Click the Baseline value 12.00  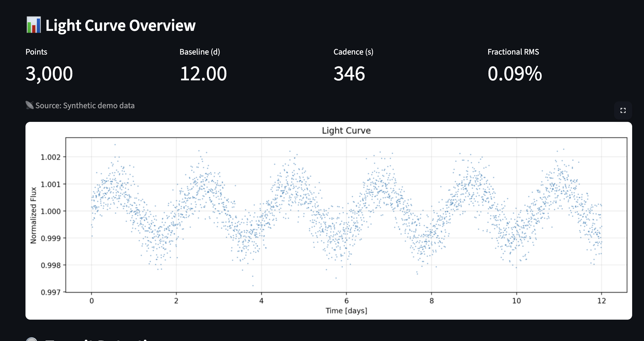point(203,74)
